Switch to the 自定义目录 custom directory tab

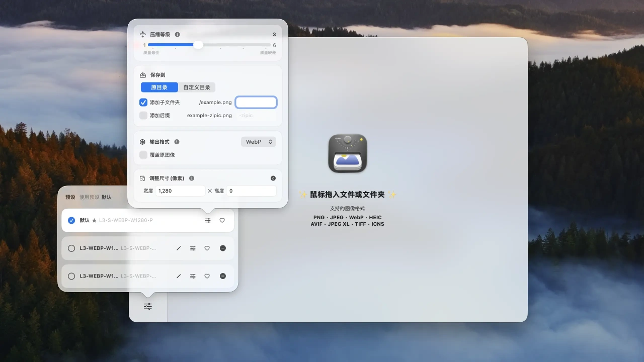coord(197,87)
